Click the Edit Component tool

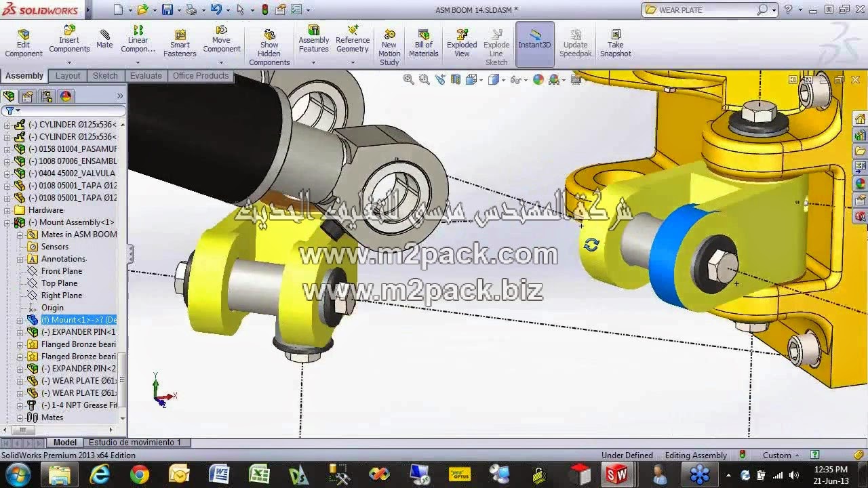point(24,43)
